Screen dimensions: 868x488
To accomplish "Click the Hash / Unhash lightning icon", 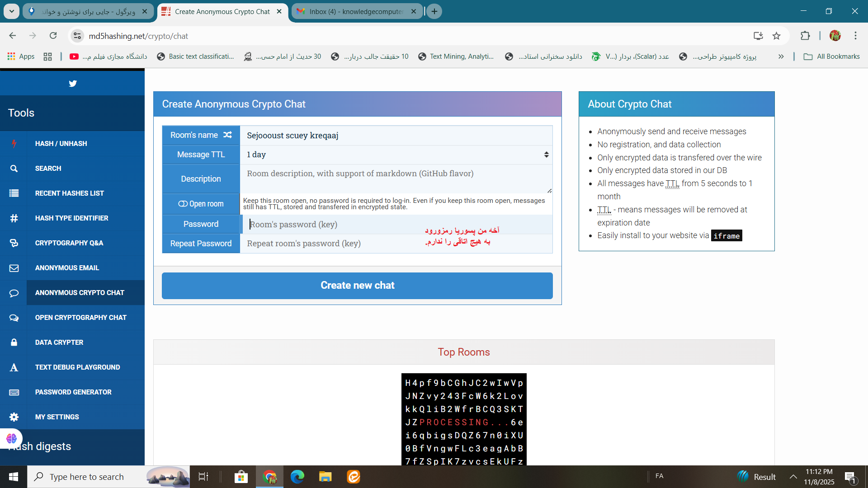I will tap(14, 143).
